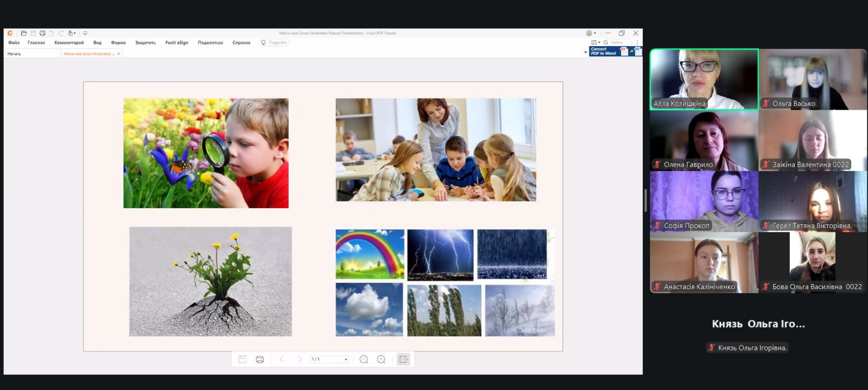Screen dimensions: 868x390
Task: Expand the page number 1/1 dropdown
Action: point(346,360)
